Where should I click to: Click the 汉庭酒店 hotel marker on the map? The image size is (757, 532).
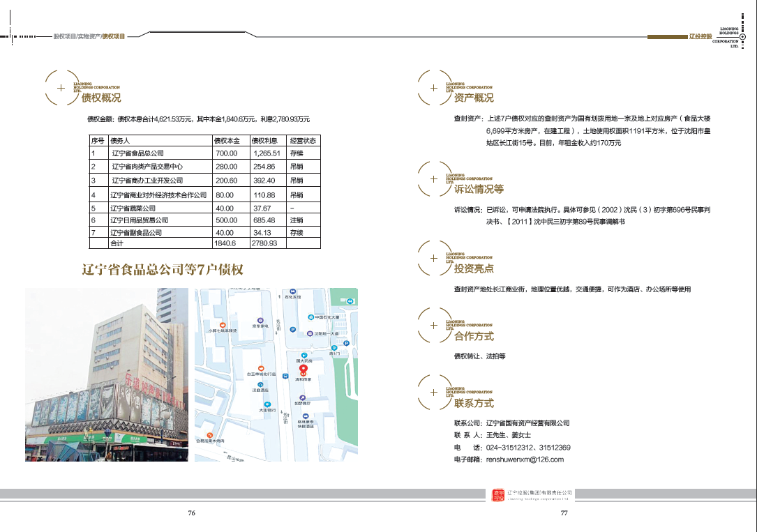[260, 384]
